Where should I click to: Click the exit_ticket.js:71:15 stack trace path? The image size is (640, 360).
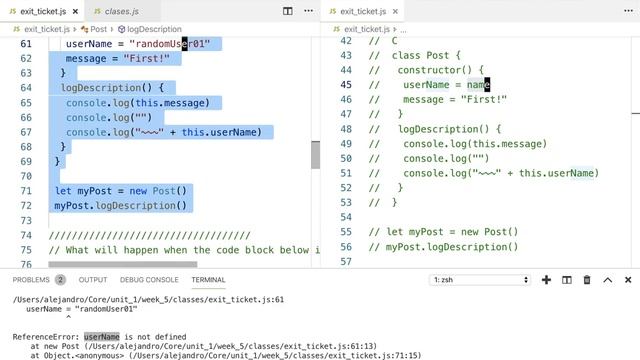pos(275,356)
